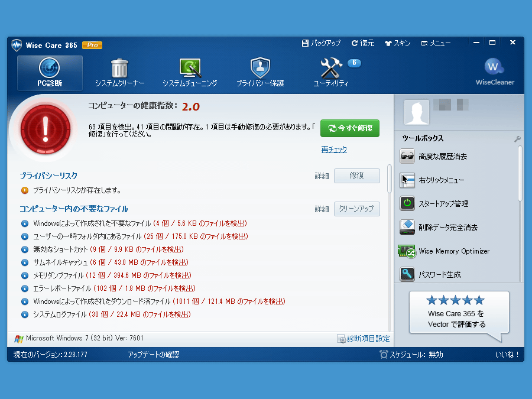The height and width of the screenshot is (399, 532).
Task: Click the diagnosis results scrollbar
Action: coord(389,179)
